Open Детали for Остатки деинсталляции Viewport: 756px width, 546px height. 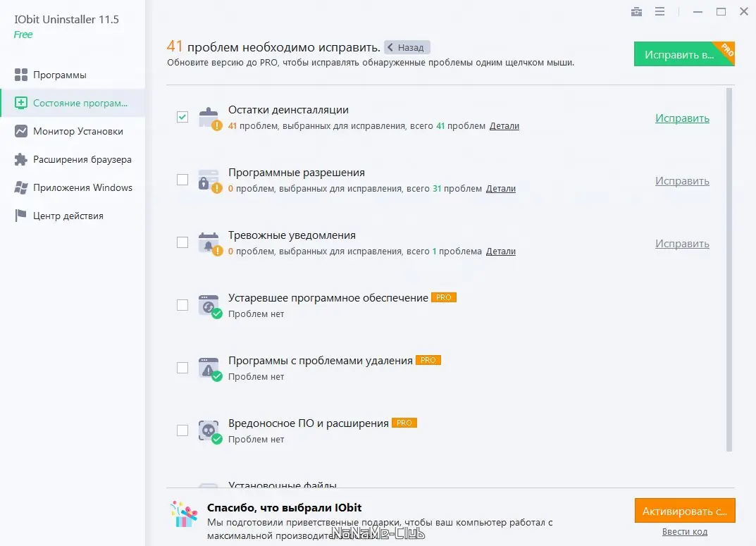click(504, 126)
